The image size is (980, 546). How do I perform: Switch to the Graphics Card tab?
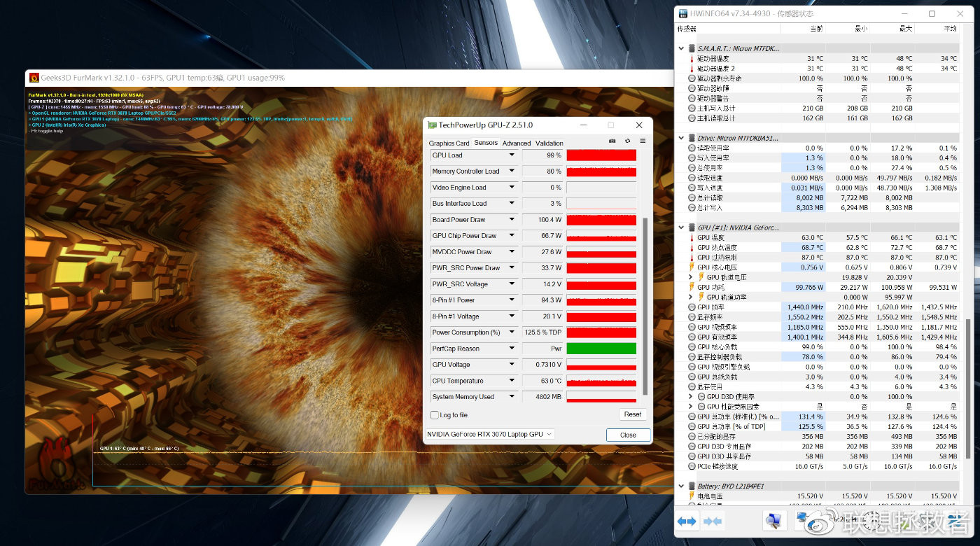pyautogui.click(x=449, y=143)
